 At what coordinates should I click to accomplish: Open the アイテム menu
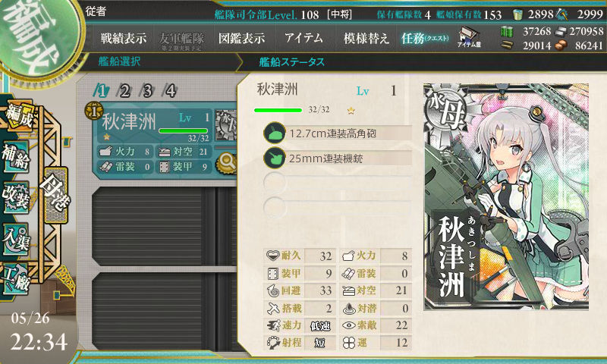[x=304, y=38]
